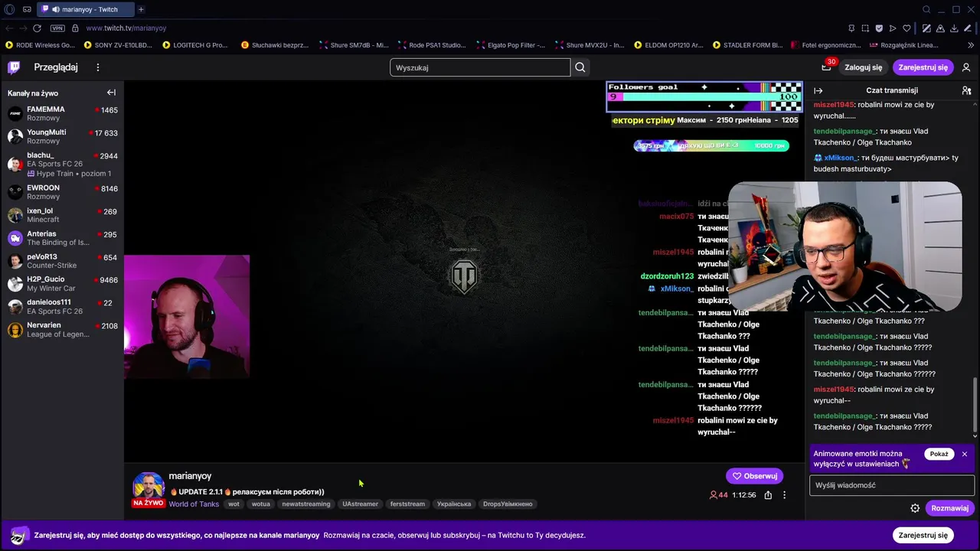Image resolution: width=980 pixels, height=551 pixels.
Task: Open the Twitch home logo
Action: click(13, 67)
